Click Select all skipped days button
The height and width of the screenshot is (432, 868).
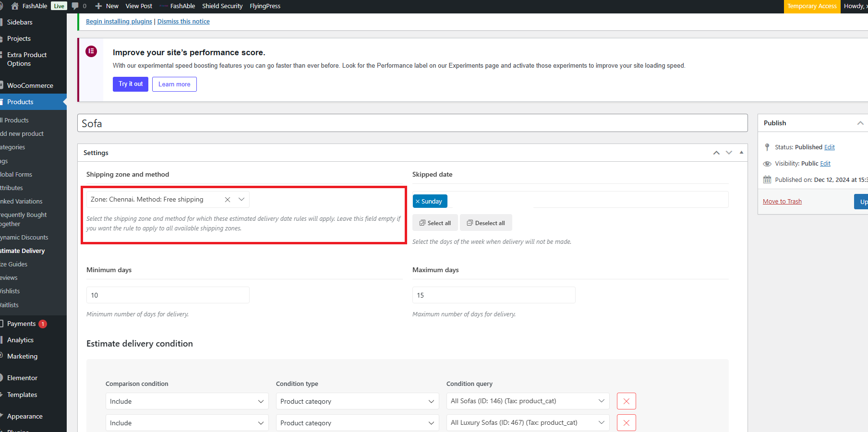(435, 223)
